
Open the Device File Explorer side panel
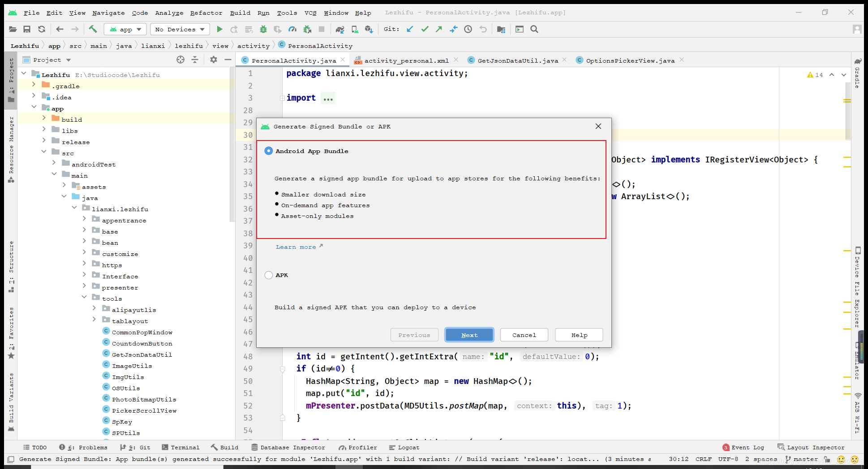pos(858,287)
